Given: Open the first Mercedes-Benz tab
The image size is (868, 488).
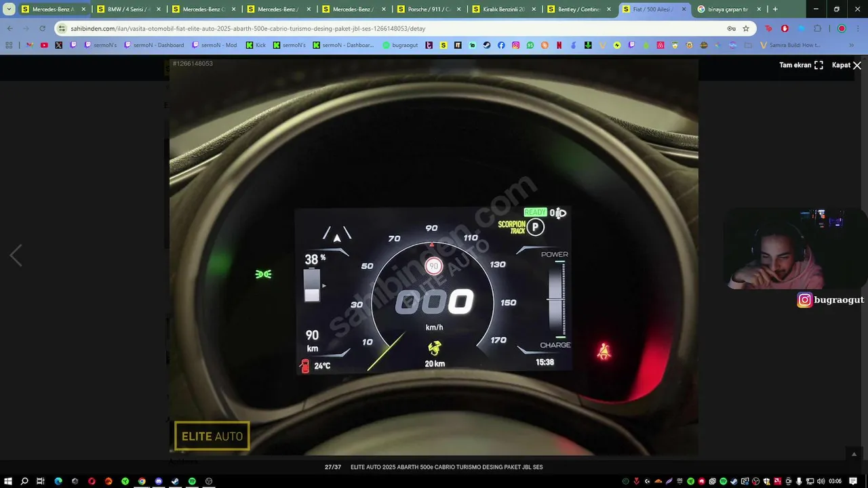Looking at the screenshot, I should tap(52, 9).
